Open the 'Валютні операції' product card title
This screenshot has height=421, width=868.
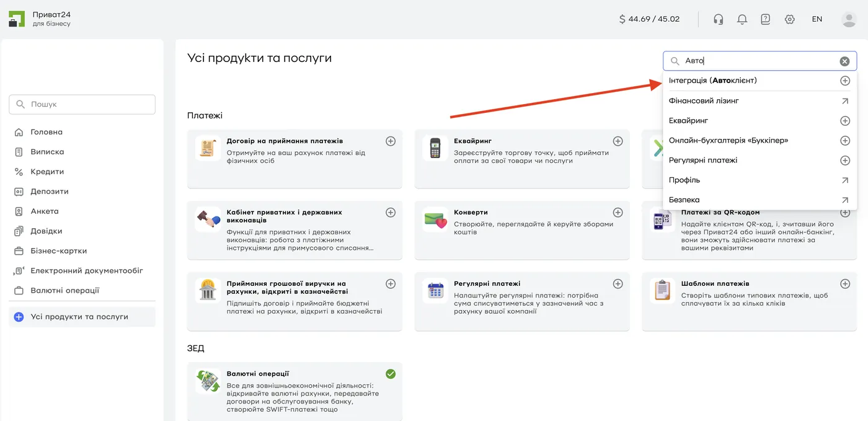click(258, 374)
